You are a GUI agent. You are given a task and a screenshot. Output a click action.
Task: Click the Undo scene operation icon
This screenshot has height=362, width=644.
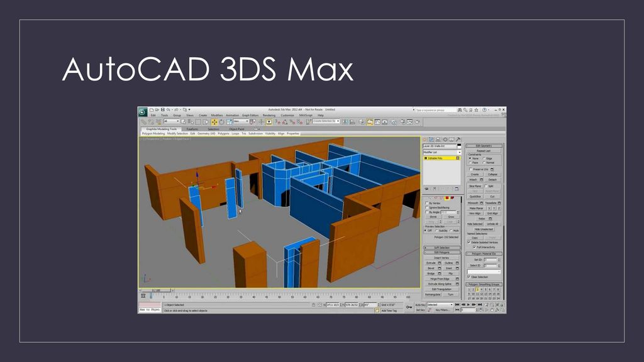click(168, 109)
